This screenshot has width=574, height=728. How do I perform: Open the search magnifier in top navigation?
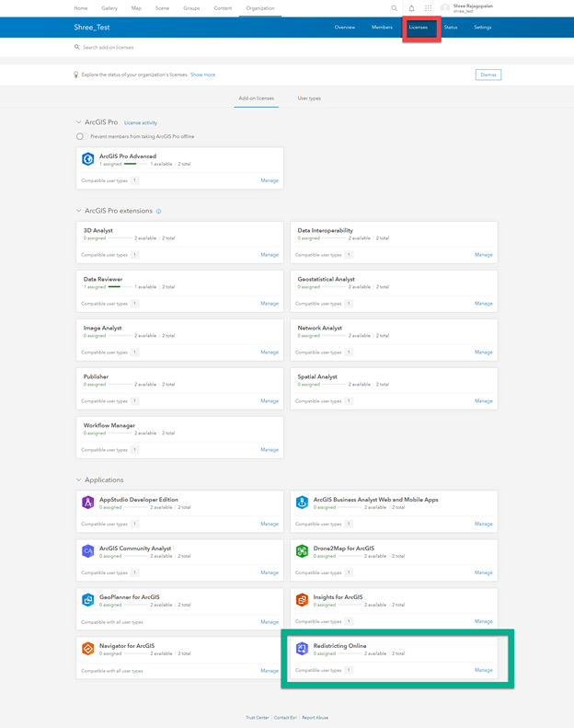[x=394, y=8]
